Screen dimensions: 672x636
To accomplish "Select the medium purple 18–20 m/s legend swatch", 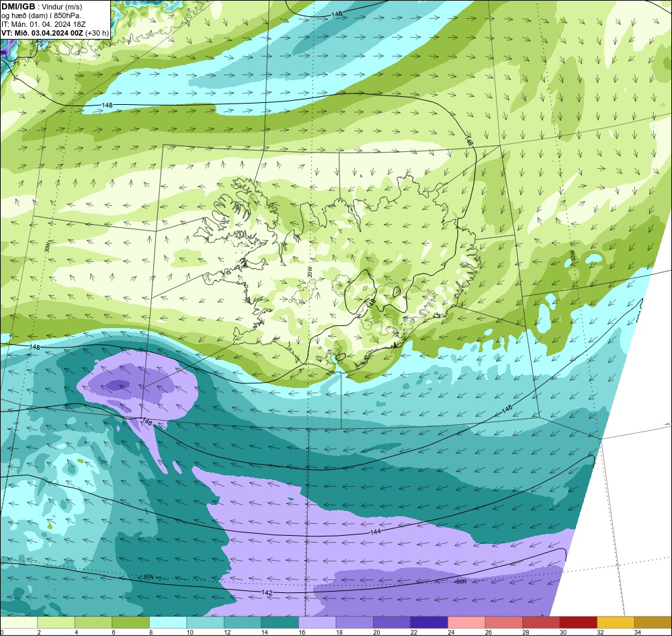I will [354, 623].
